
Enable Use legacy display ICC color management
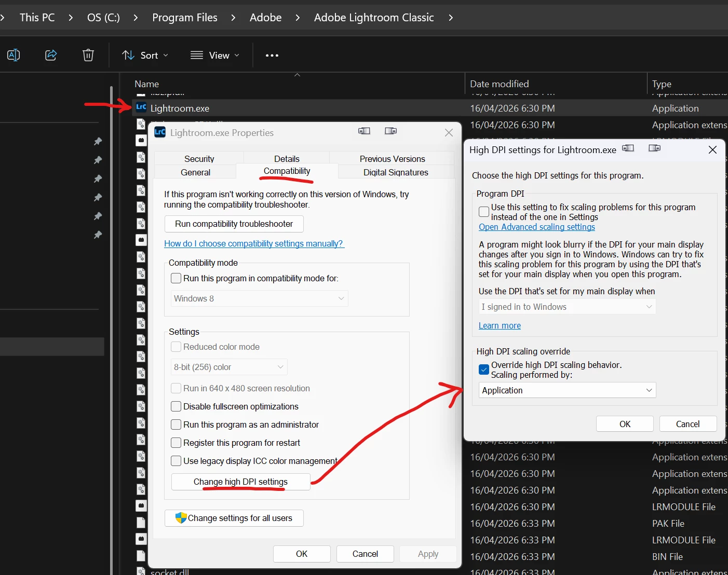[176, 461]
